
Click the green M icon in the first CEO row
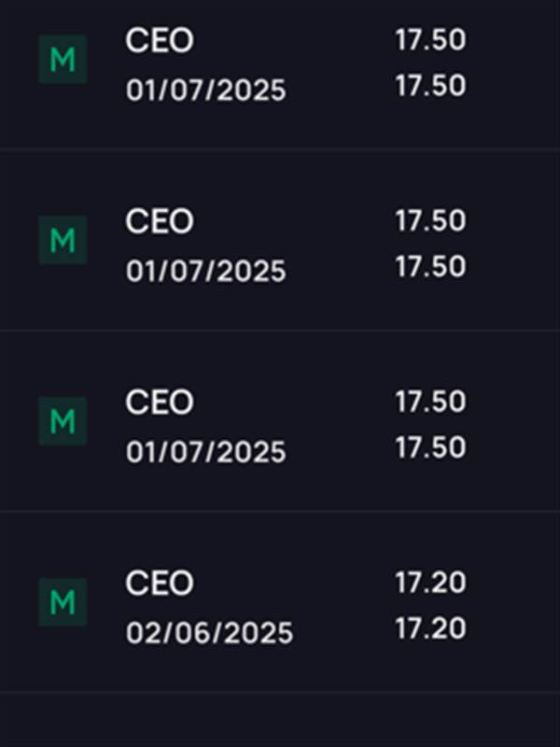pyautogui.click(x=63, y=59)
